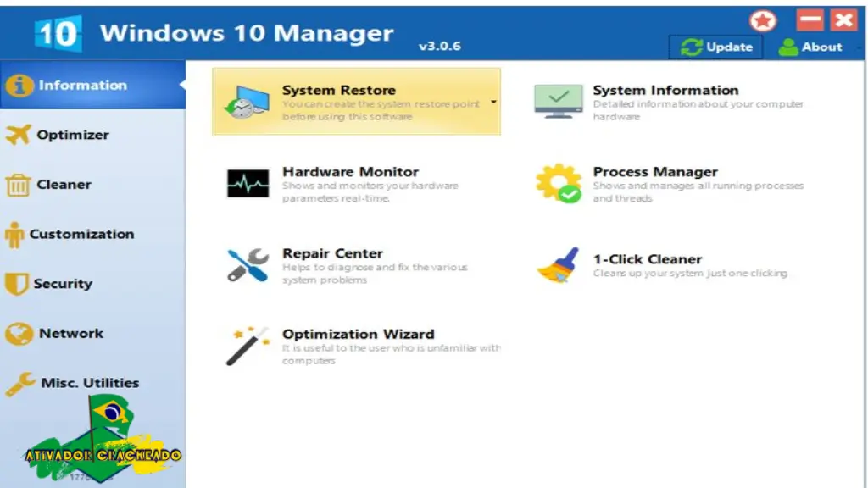Open System Restore tool title

339,90
